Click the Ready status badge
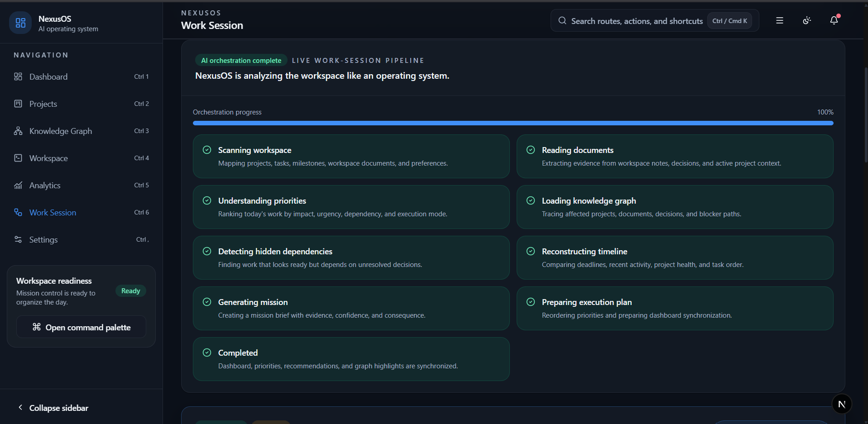 click(x=130, y=291)
